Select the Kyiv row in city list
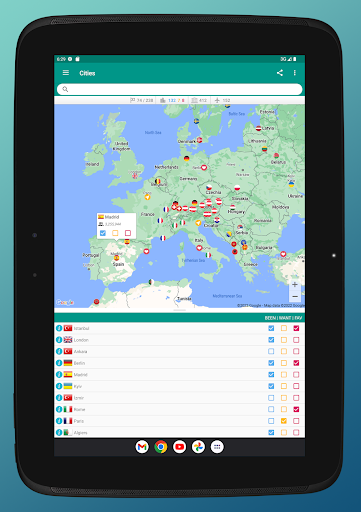Screen dimensions: 361x512 [x=179, y=386]
